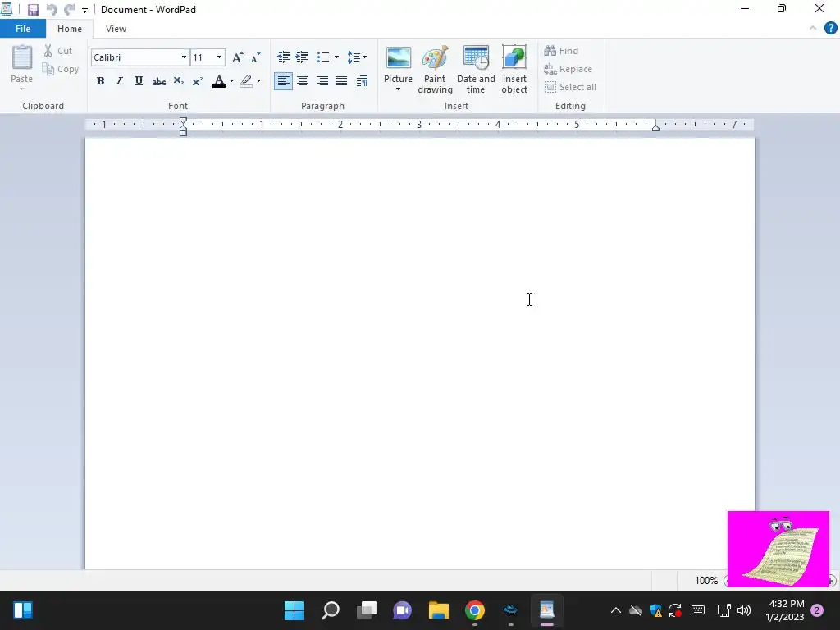840x630 pixels.
Task: Toggle Subscript formatting
Action: 178,81
